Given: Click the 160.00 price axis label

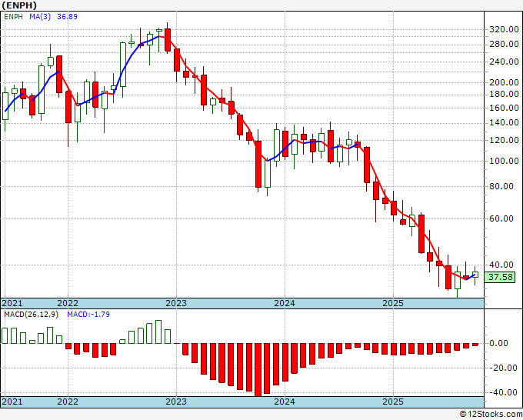Looking at the screenshot, I should (x=504, y=108).
